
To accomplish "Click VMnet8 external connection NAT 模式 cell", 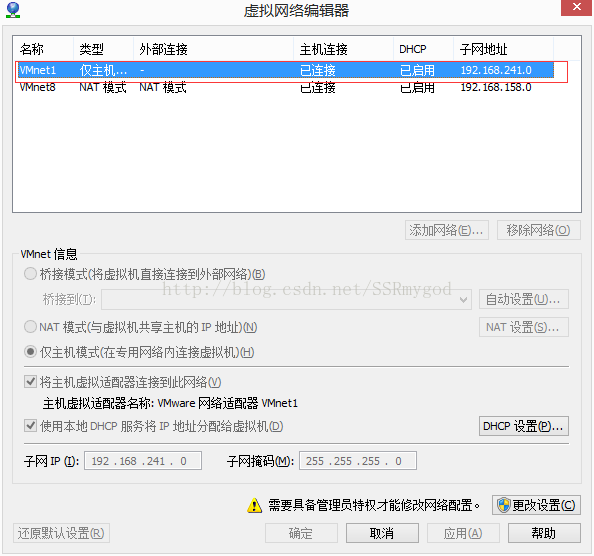I will pos(163,87).
